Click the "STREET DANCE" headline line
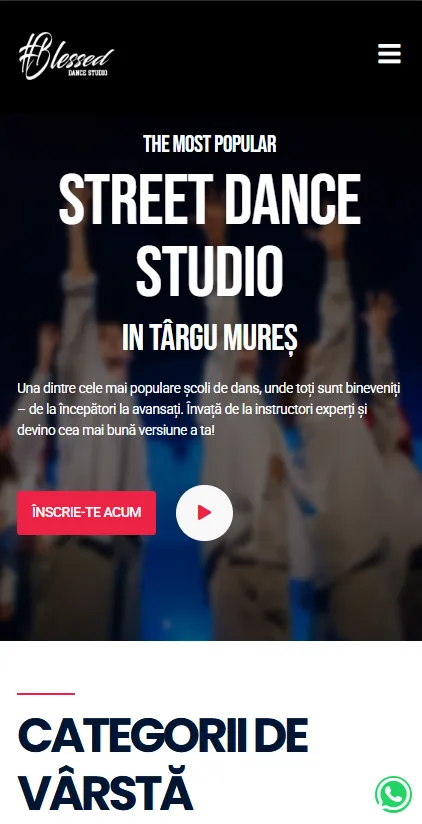This screenshot has width=422, height=824. click(x=210, y=199)
